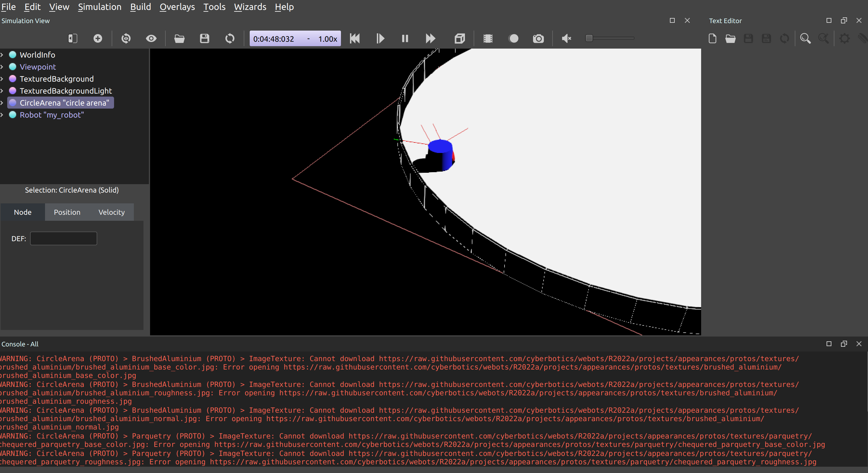Click the Add new node plus icon
Viewport: 868px width, 473px height.
pos(98,38)
